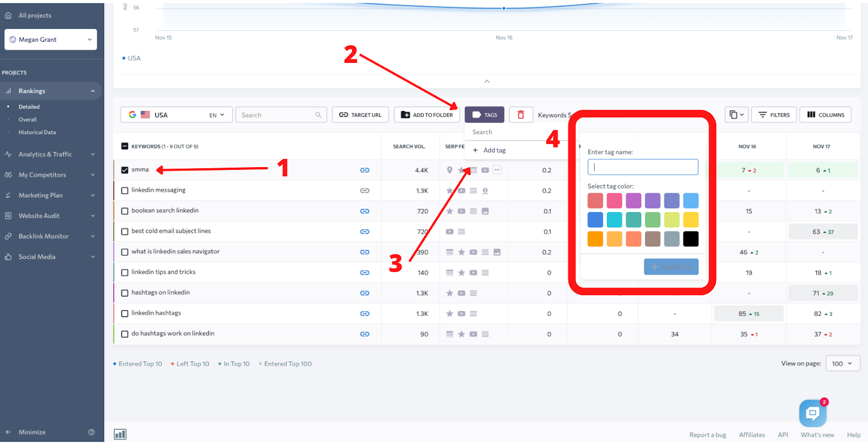Collapse the Rankings sidebar section

93,91
